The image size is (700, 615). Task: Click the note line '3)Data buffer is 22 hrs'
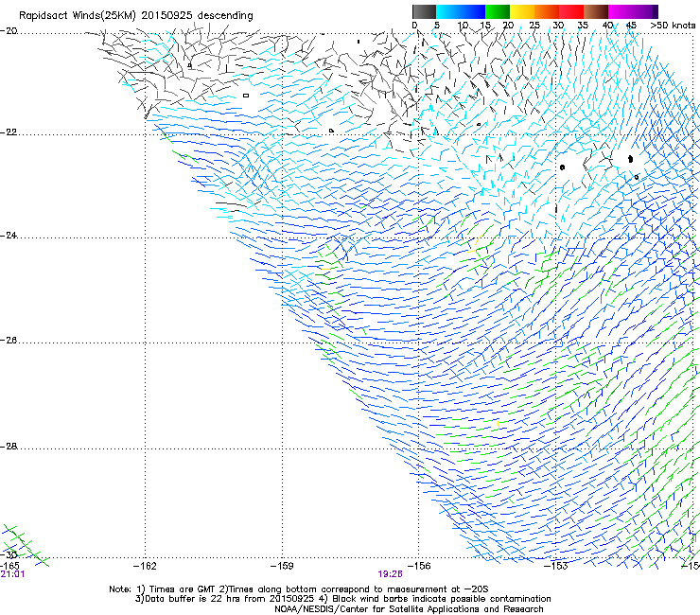tap(342, 599)
